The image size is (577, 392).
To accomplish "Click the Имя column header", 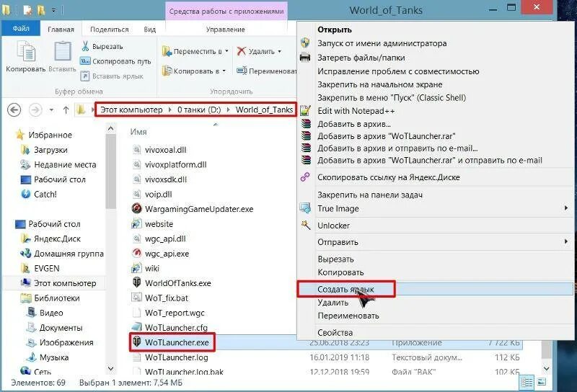I will click(138, 131).
